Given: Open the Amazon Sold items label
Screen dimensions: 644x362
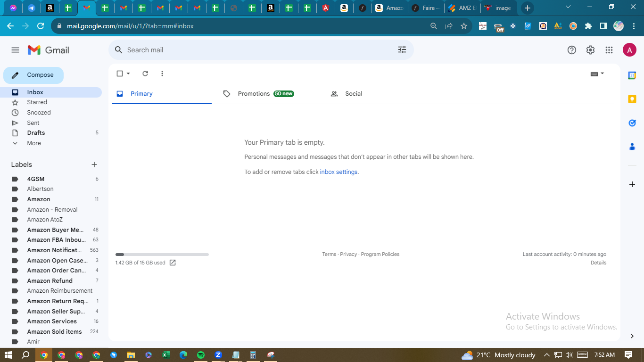Looking at the screenshot, I should [x=54, y=332].
